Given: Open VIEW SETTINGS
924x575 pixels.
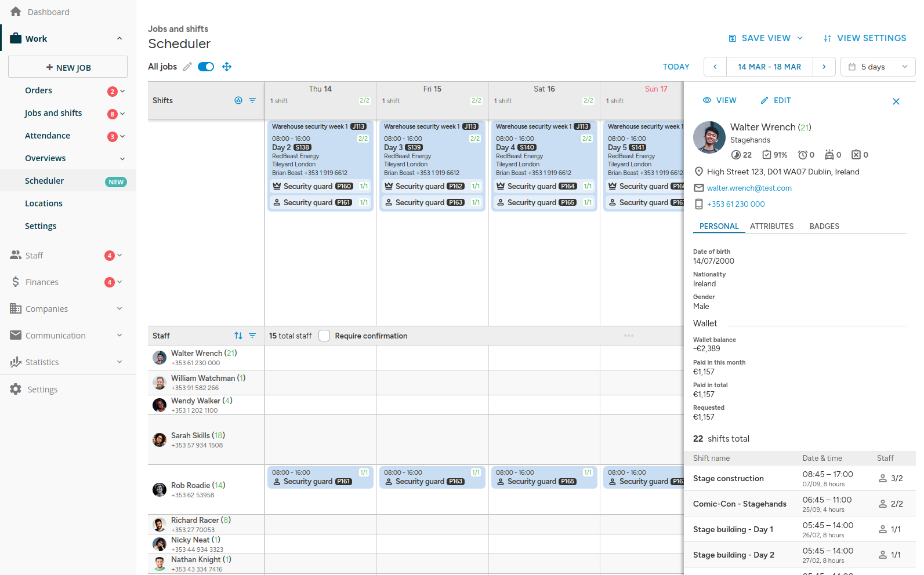Looking at the screenshot, I should 865,38.
